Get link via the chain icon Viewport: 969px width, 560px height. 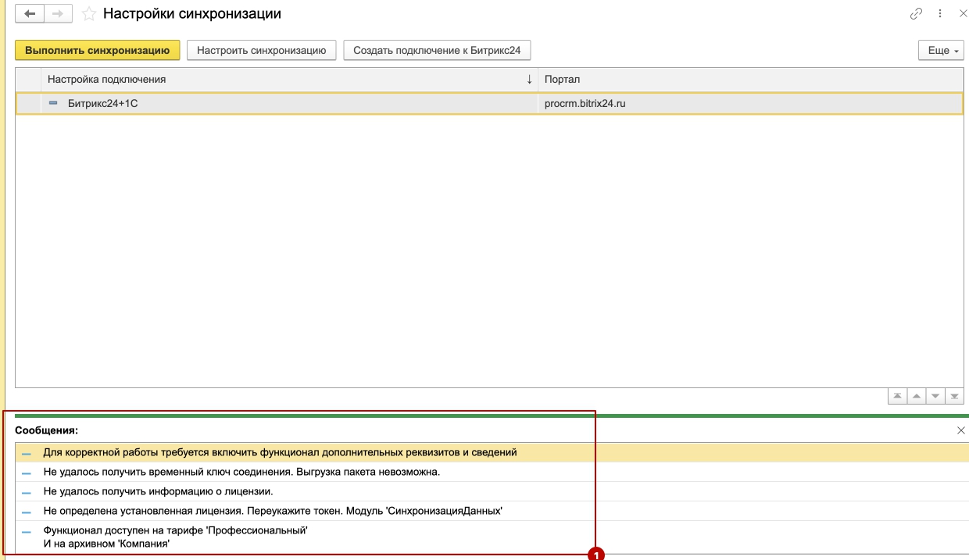(916, 14)
